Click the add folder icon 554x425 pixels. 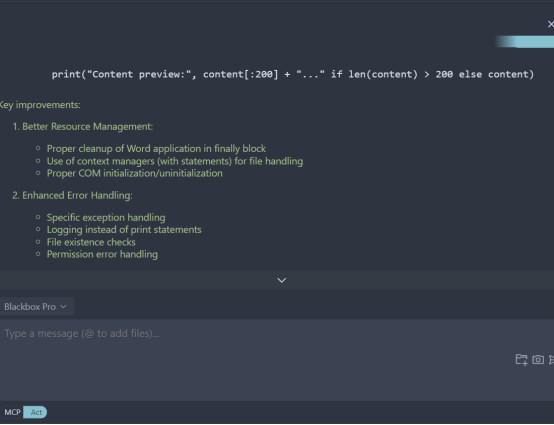[521, 360]
